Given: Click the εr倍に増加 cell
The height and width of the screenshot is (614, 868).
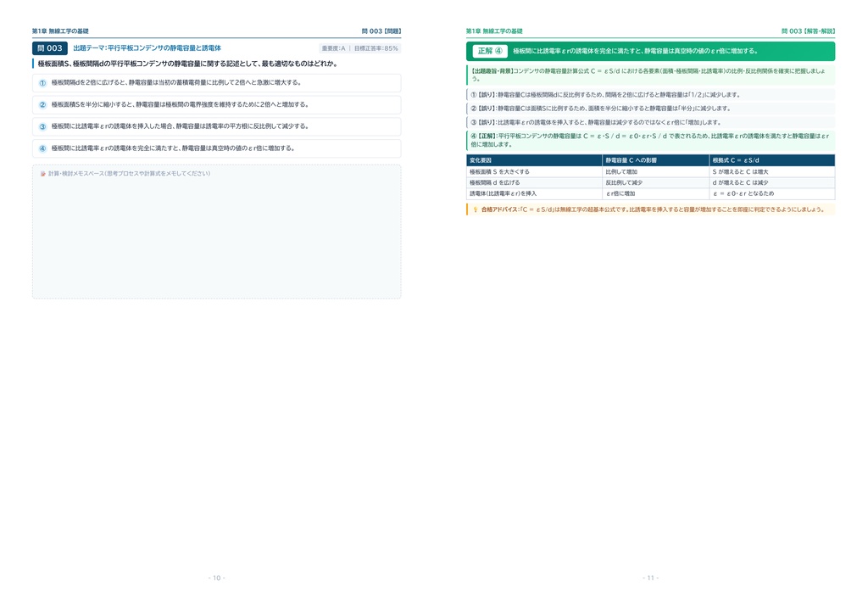Looking at the screenshot, I should point(656,193).
